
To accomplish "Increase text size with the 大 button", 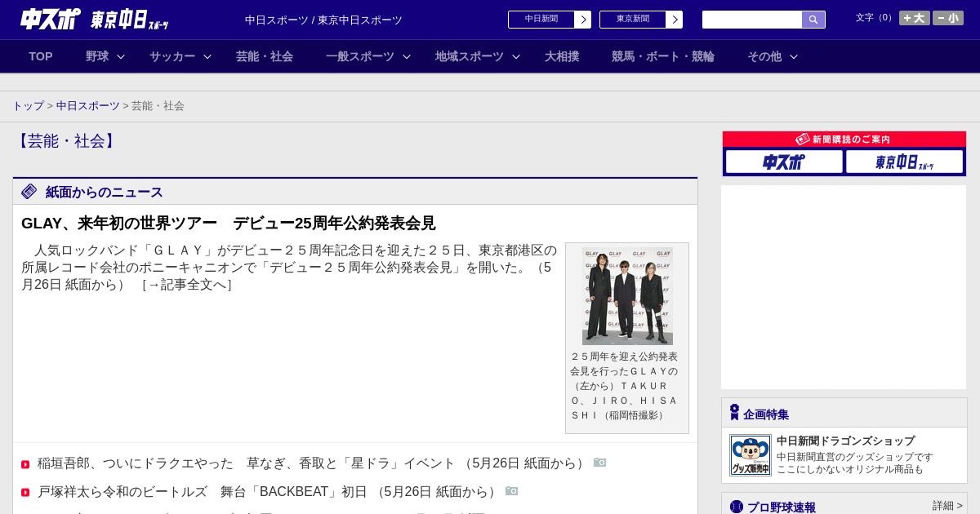I will tap(915, 18).
